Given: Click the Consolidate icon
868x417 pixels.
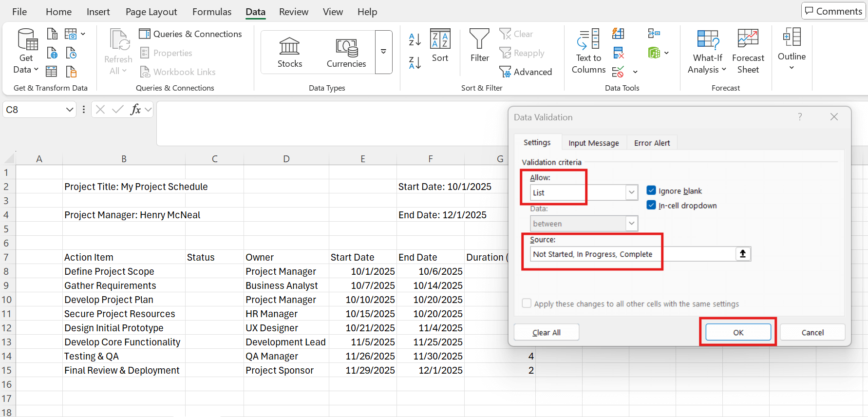Looking at the screenshot, I should [x=654, y=34].
